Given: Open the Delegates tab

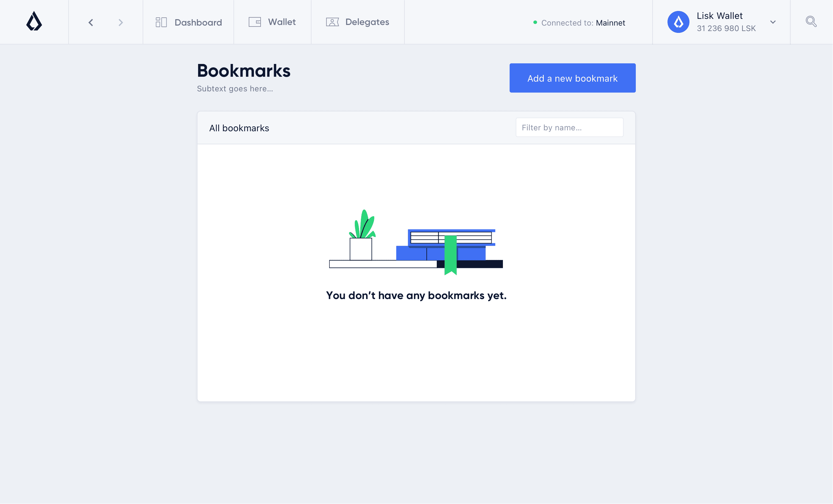Looking at the screenshot, I should click(367, 22).
